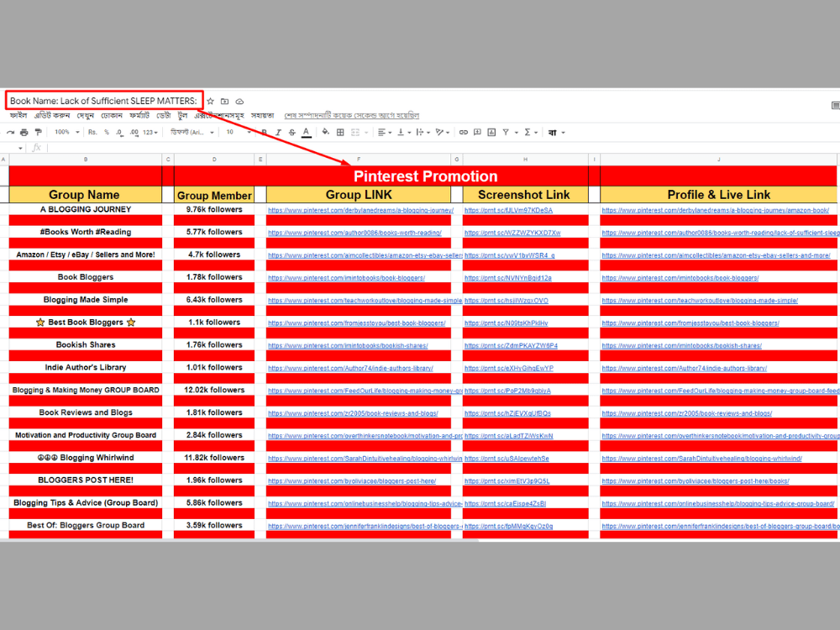Image resolution: width=840 pixels, height=630 pixels.
Task: Decrease decimal places
Action: pos(119,133)
